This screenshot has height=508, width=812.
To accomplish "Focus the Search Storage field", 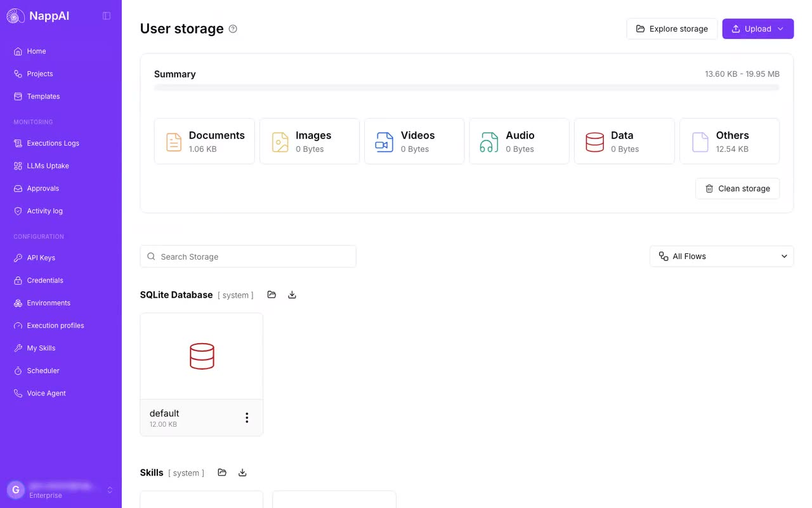I will tap(248, 257).
